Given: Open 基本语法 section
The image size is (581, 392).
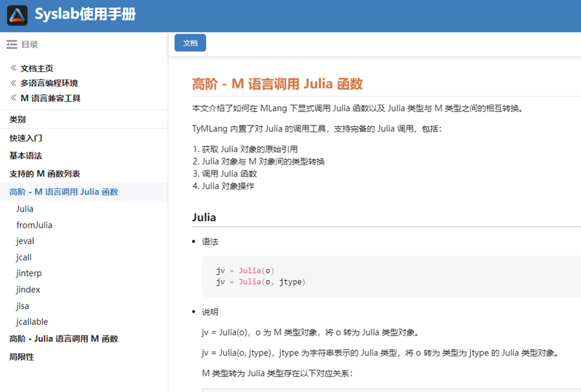Looking at the screenshot, I should pyautogui.click(x=26, y=156).
